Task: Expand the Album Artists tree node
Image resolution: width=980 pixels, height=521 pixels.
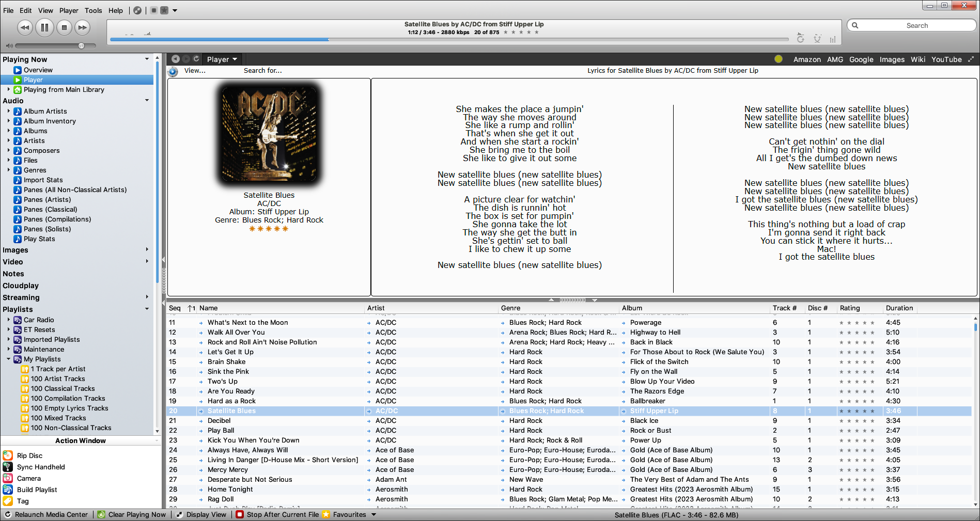Action: point(9,111)
